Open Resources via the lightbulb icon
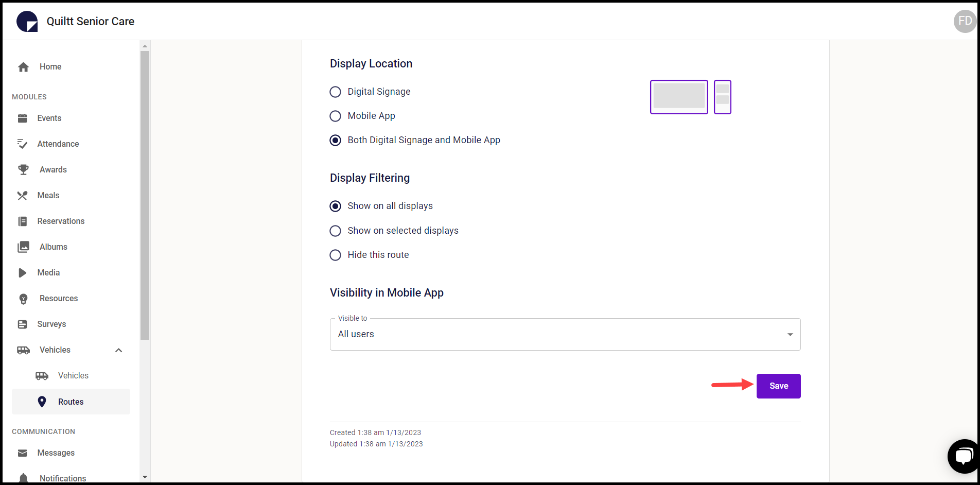 pyautogui.click(x=23, y=298)
